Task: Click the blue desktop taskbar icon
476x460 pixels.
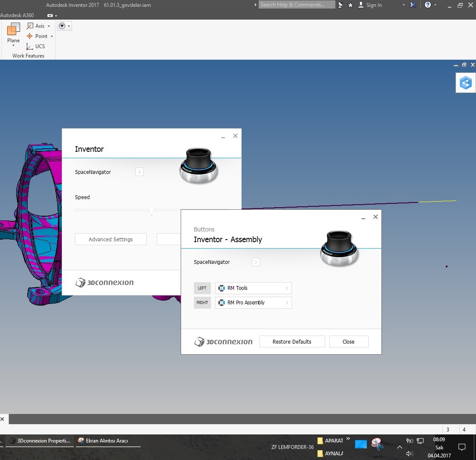Action: pos(361,445)
